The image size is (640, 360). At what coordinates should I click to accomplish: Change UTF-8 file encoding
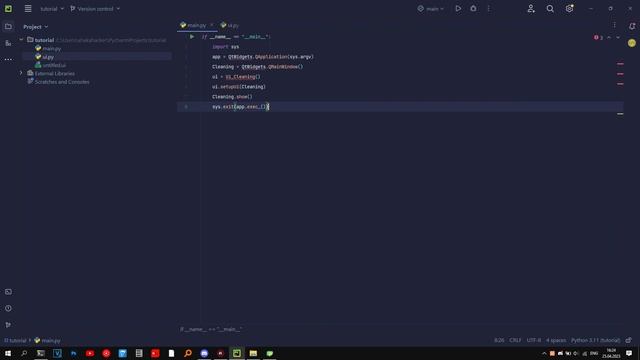pyautogui.click(x=533, y=340)
